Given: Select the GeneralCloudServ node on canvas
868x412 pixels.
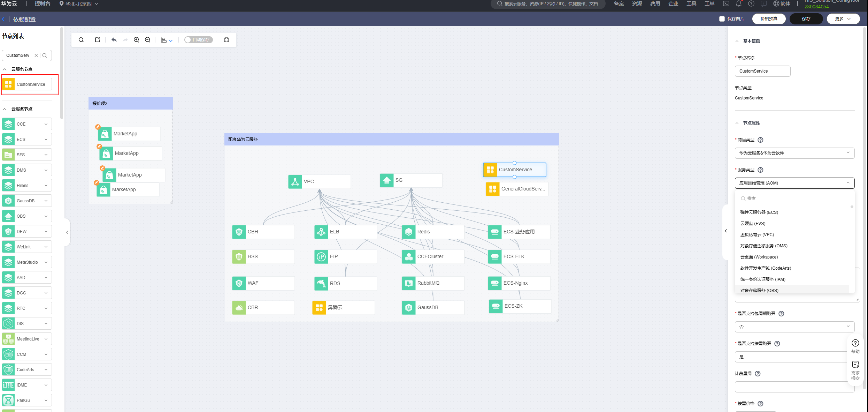Looking at the screenshot, I should point(517,189).
